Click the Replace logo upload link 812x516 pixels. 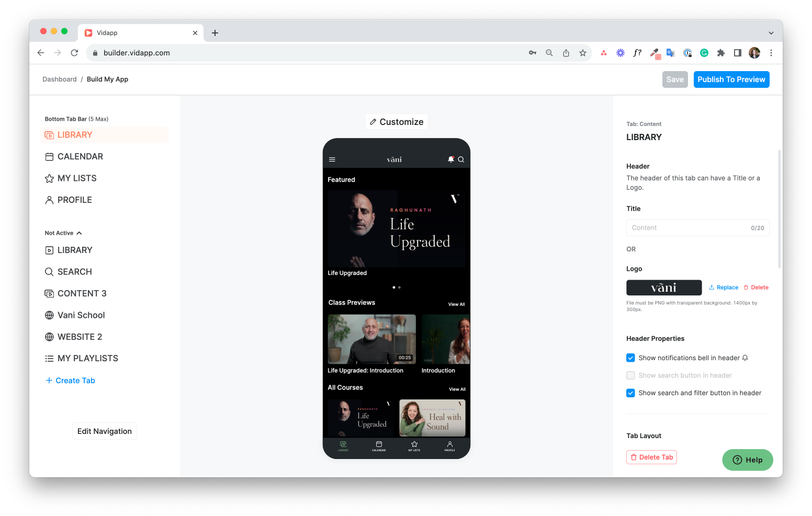[724, 288]
